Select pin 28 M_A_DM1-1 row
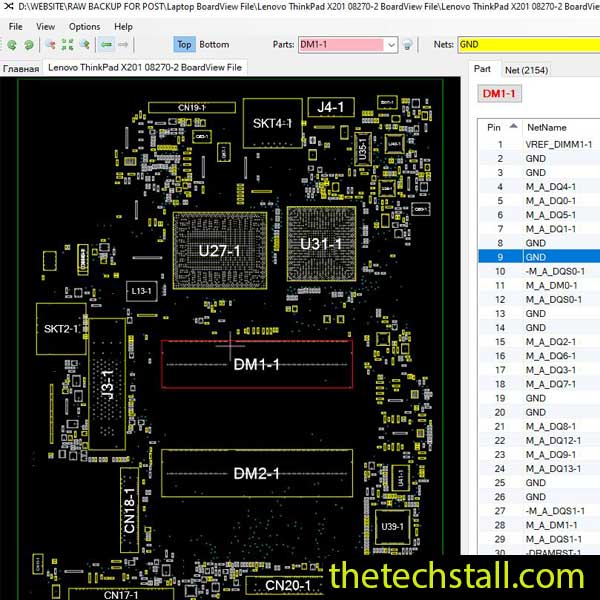 click(x=539, y=525)
